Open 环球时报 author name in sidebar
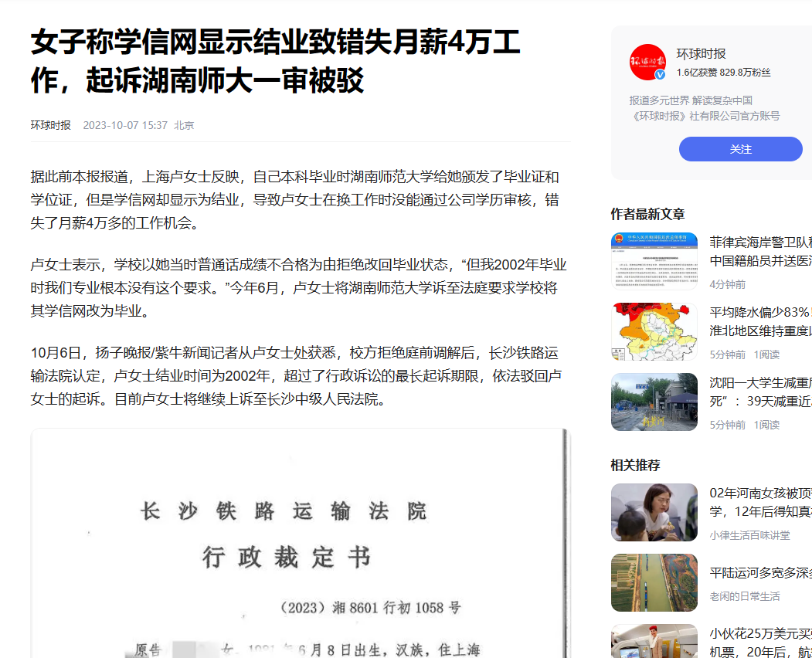Viewport: 812px width, 658px height. click(x=701, y=54)
